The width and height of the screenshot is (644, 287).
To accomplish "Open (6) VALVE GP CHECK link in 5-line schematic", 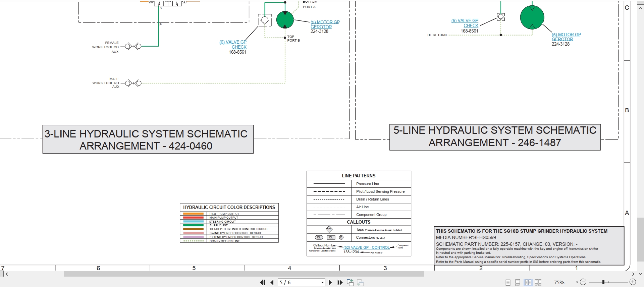I will click(x=465, y=23).
